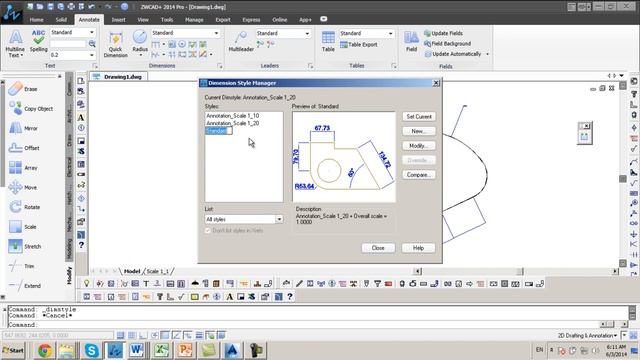The width and height of the screenshot is (640, 360).
Task: Insert a Table
Action: point(328,41)
